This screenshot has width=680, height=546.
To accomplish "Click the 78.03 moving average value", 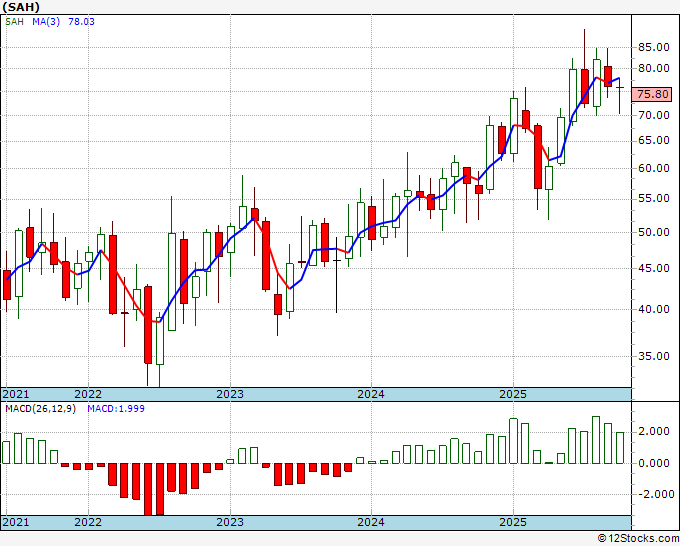I will tap(81, 22).
